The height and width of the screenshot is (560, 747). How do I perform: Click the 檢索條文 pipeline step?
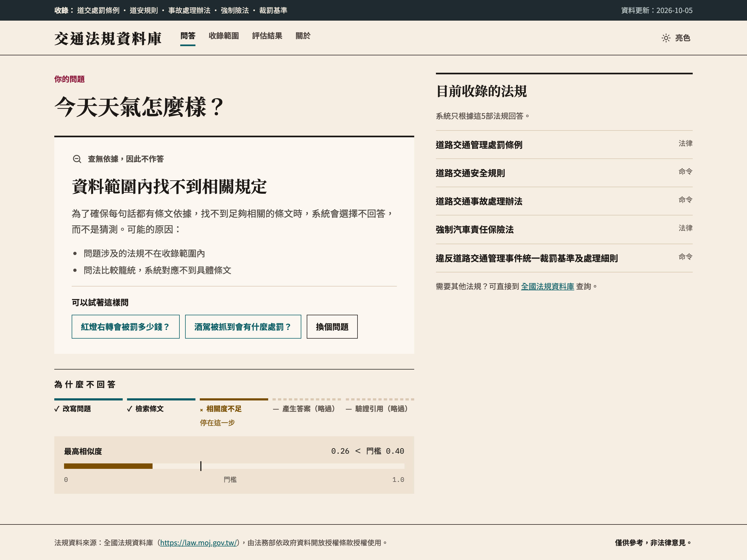pos(161,406)
